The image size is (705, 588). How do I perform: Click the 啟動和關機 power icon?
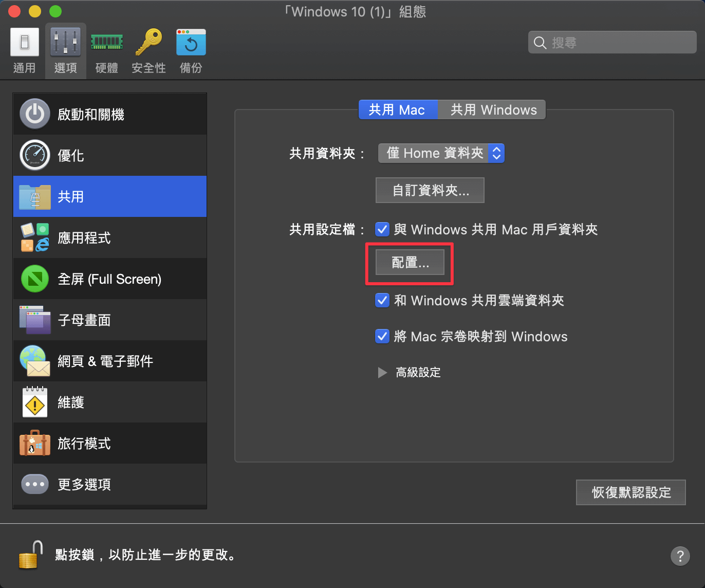(x=35, y=114)
